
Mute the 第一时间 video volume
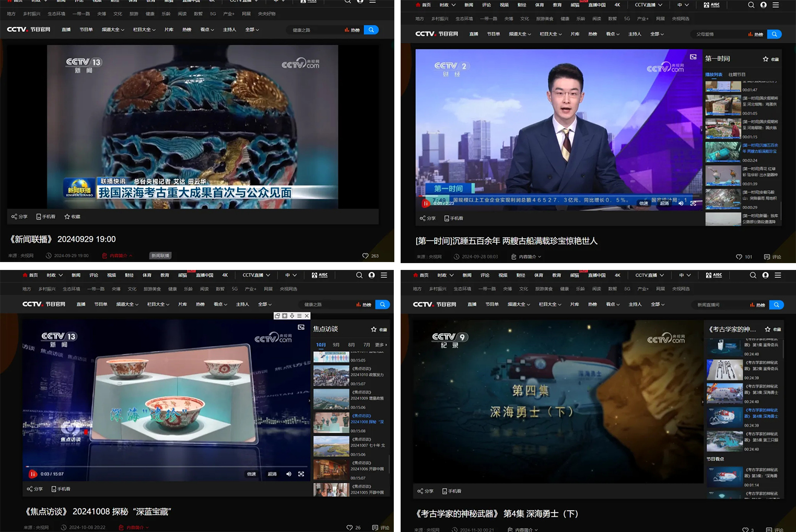681,203
